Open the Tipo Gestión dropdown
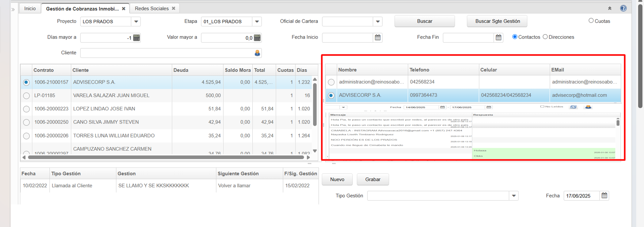This screenshot has height=227, width=644. [x=514, y=196]
